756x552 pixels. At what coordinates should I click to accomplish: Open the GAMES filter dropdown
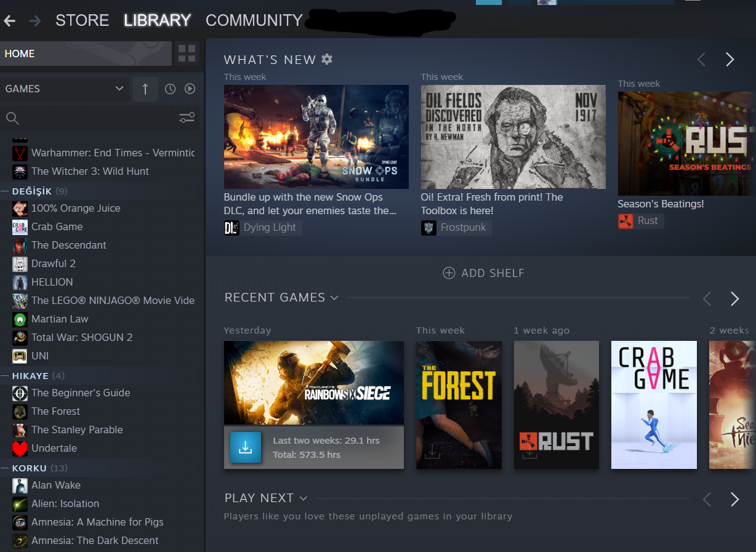point(65,89)
